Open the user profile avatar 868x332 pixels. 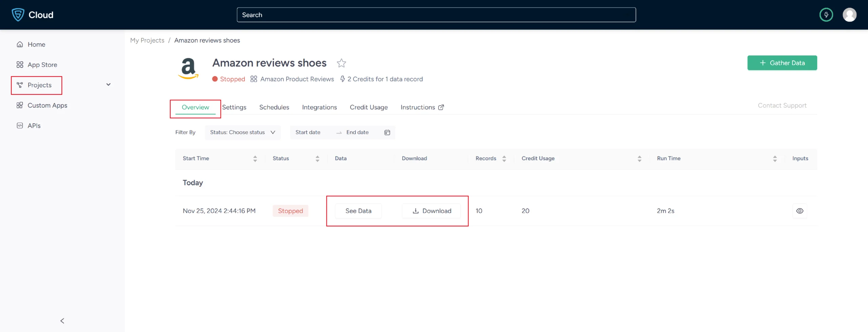849,15
